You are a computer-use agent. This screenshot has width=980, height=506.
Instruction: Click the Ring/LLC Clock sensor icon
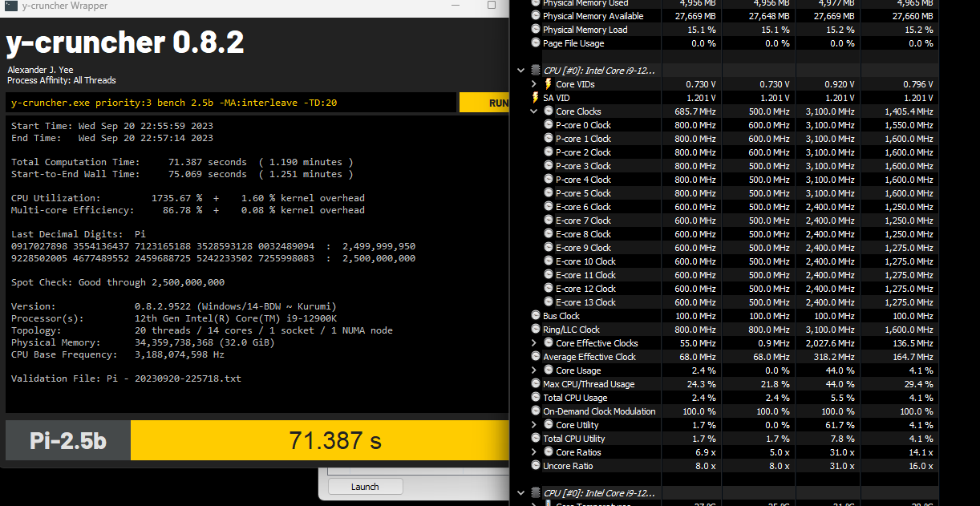[x=536, y=330]
